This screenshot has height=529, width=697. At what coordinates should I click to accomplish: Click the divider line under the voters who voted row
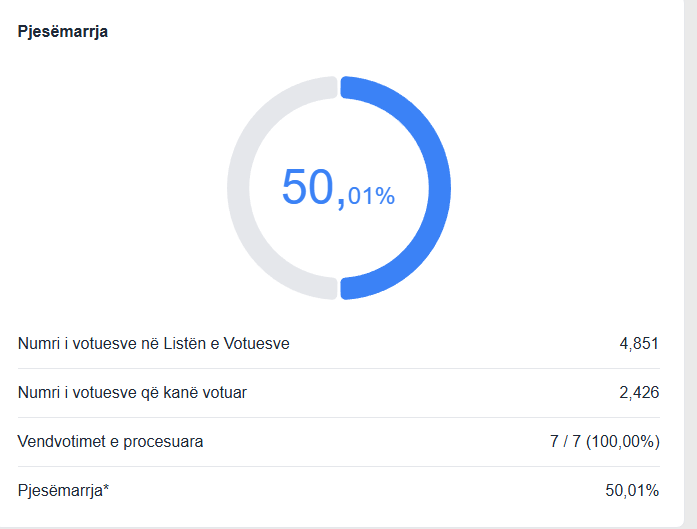pos(338,417)
